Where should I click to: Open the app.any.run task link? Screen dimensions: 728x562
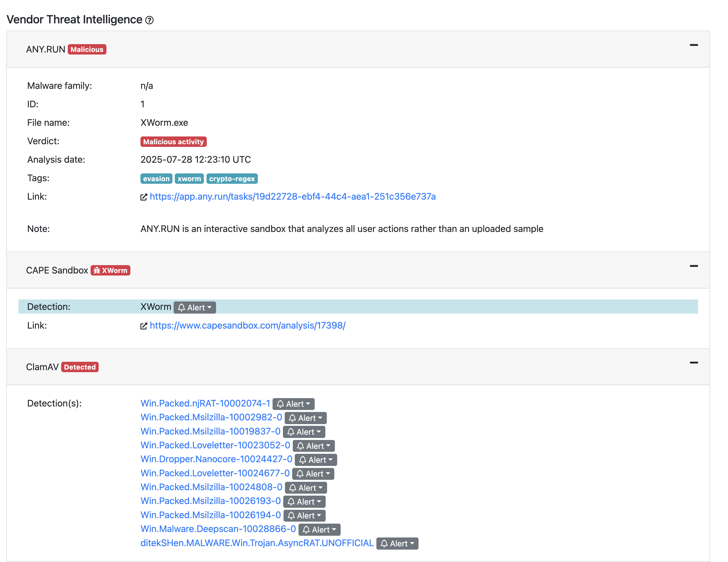click(x=292, y=197)
